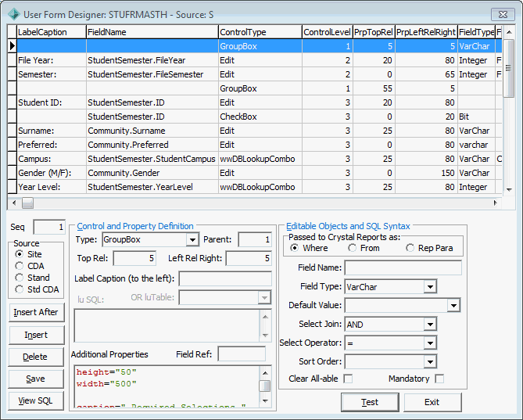Select the 'StudentSemester.FileSemester' cell
Viewport: 523px width, 420px height.
coord(152,74)
